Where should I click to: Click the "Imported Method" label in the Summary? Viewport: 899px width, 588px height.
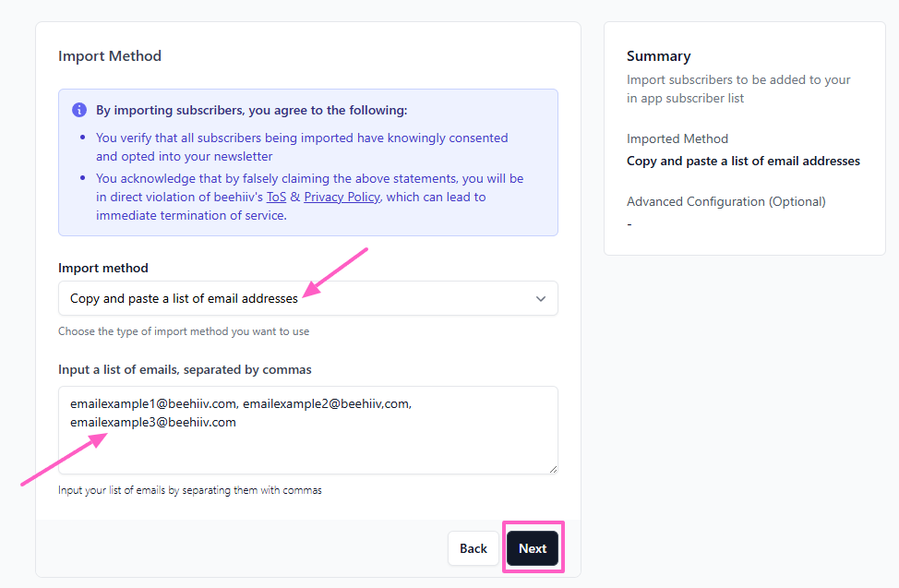point(677,138)
